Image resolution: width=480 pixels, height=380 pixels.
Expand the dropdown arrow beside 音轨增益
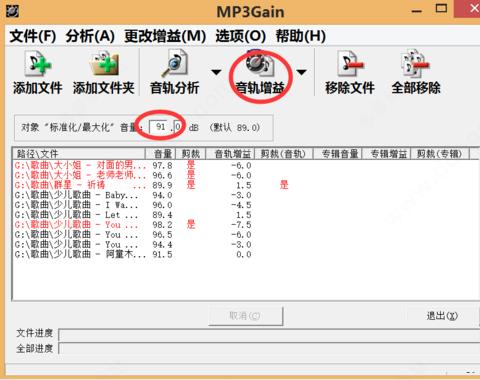pyautogui.click(x=301, y=72)
